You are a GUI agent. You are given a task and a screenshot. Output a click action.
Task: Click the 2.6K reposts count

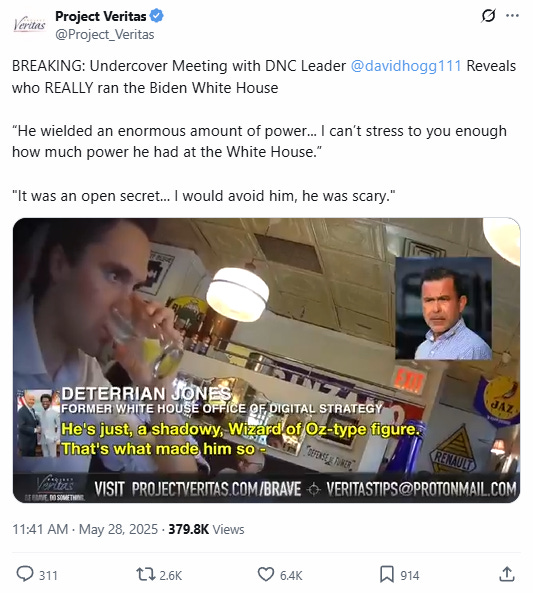point(171,575)
